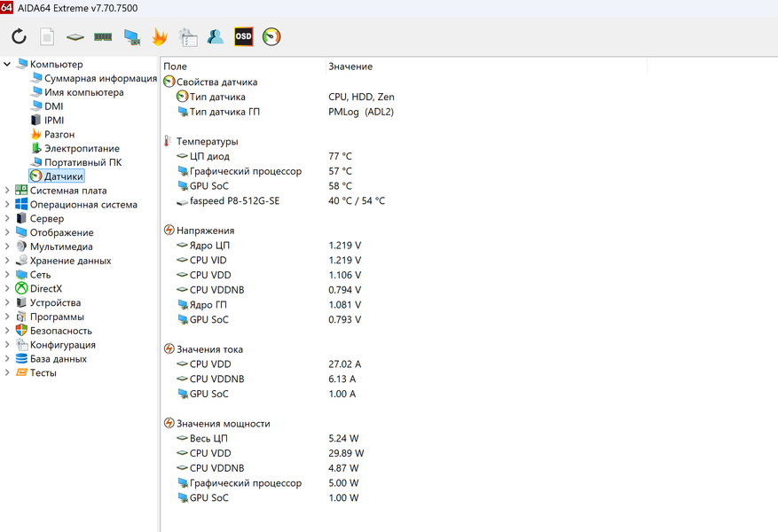
Task: Select Электропитание in the sidebar
Action: pos(82,149)
